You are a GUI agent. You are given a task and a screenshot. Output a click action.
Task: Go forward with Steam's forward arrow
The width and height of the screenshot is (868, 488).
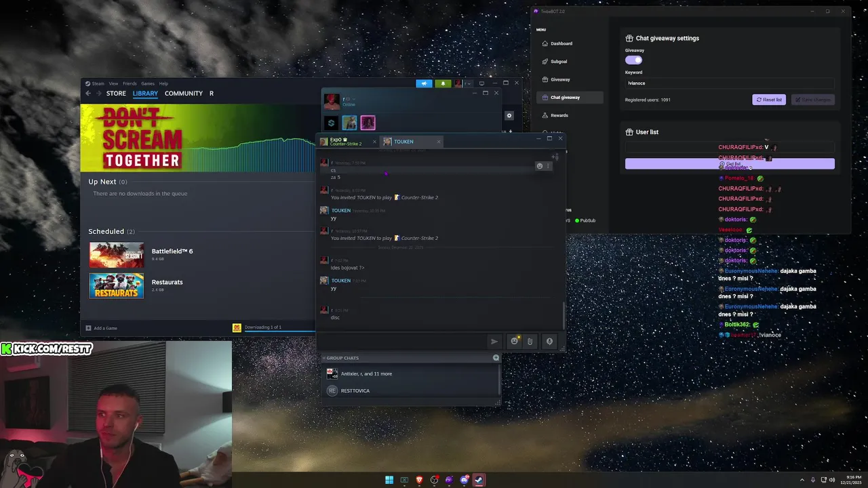(x=99, y=94)
